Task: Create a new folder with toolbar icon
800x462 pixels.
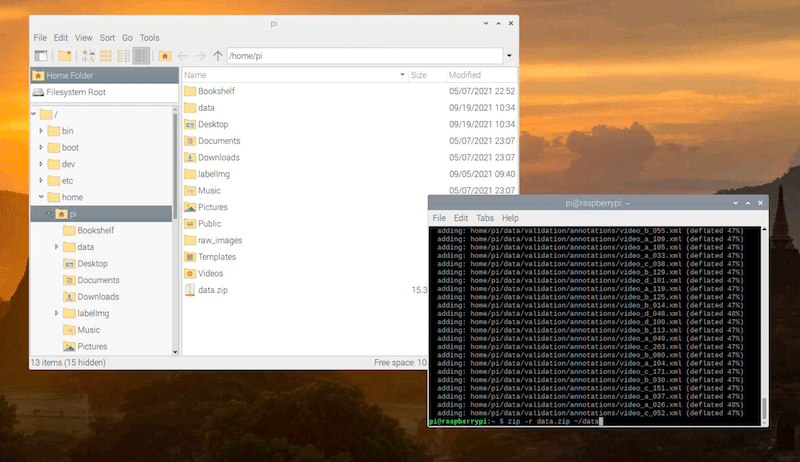Action: [x=64, y=56]
